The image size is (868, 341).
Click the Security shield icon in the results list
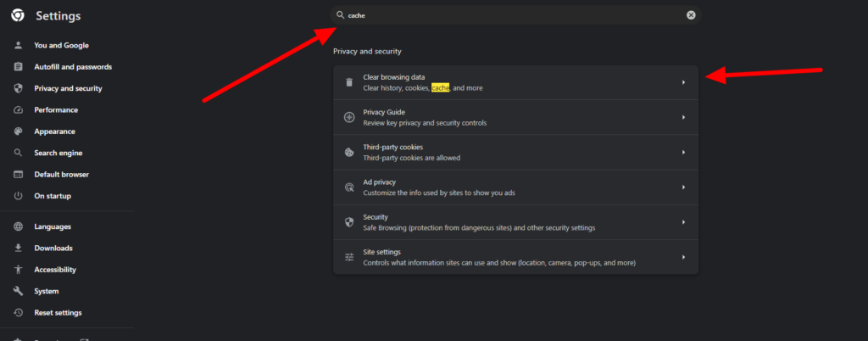coord(349,222)
